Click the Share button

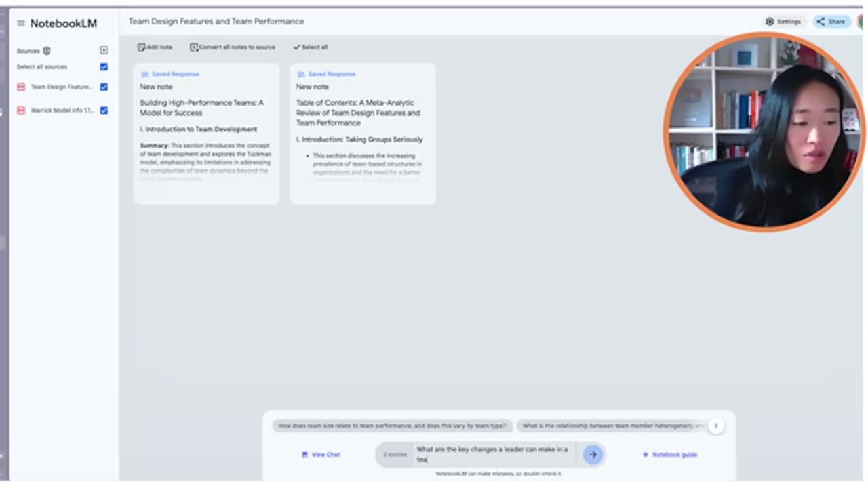pos(831,22)
